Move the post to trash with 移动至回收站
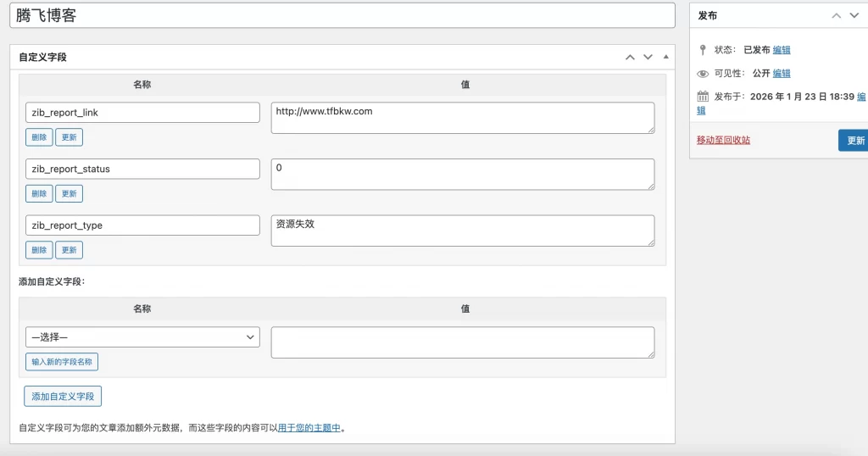This screenshot has width=868, height=456. (x=723, y=140)
